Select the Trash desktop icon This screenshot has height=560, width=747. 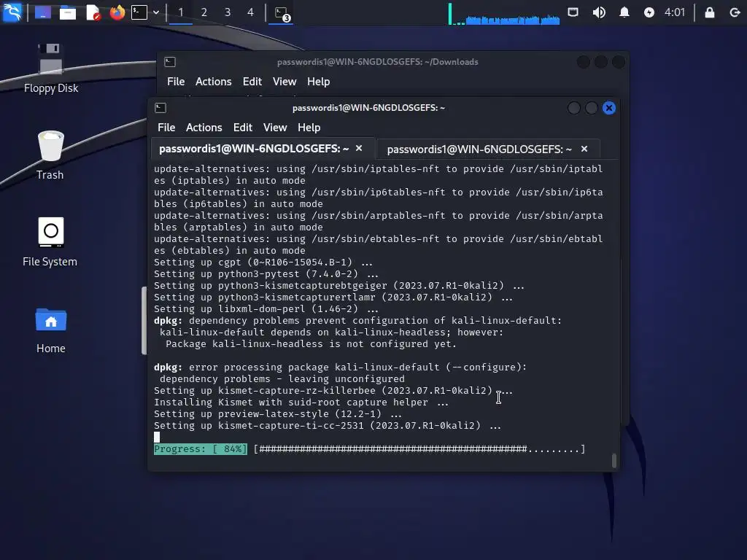click(x=50, y=155)
